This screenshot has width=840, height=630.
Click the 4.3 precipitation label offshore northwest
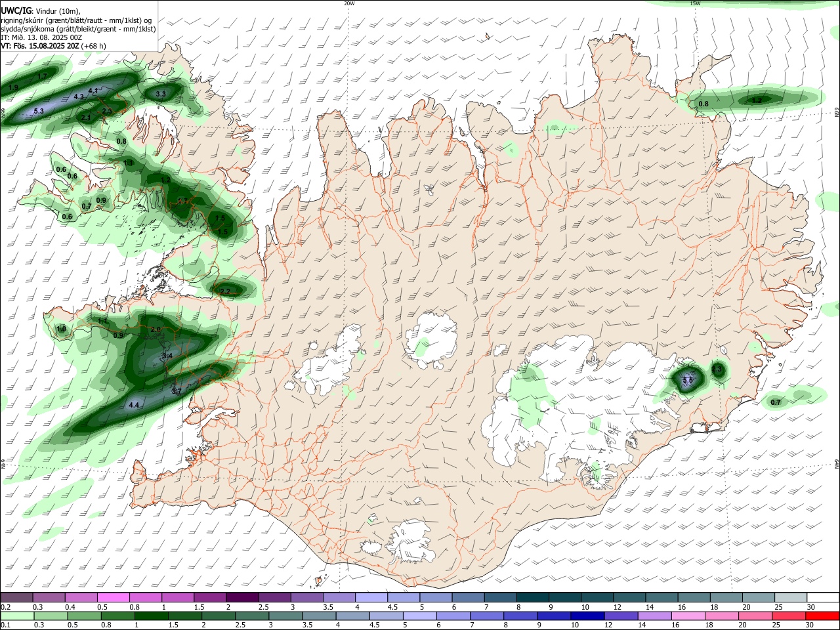pyautogui.click(x=79, y=96)
